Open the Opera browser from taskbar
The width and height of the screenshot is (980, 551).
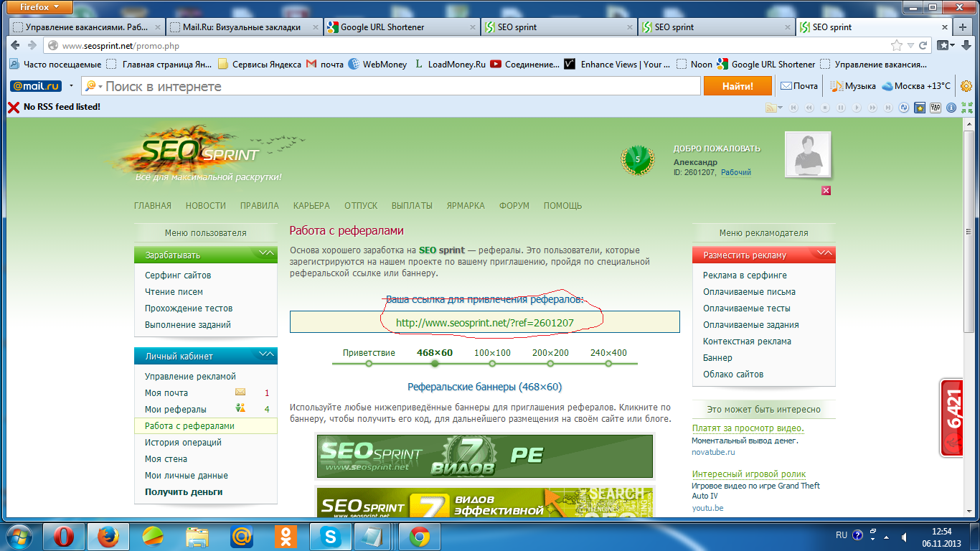(64, 537)
